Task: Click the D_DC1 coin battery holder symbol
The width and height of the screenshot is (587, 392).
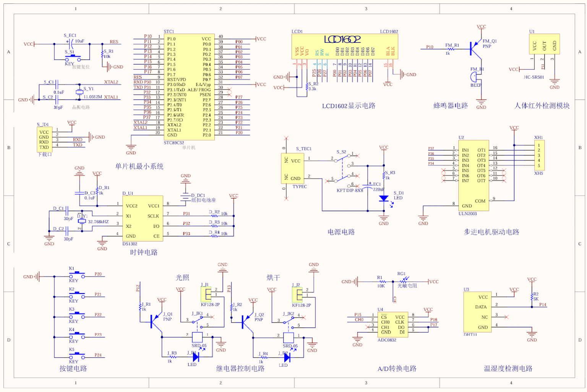Action: click(185, 196)
